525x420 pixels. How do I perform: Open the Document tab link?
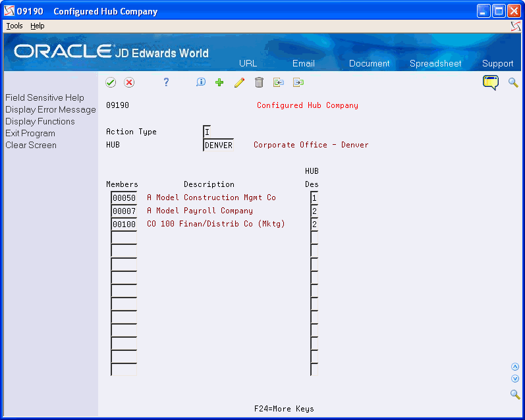(x=369, y=63)
